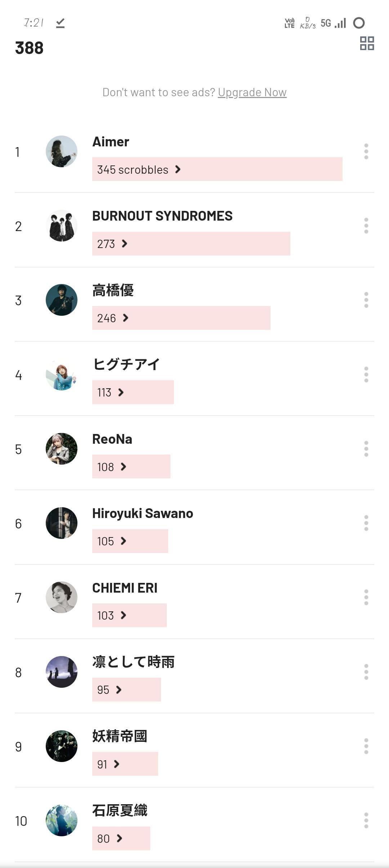Expand Aimer's 345 scrobbles chevron
The width and height of the screenshot is (389, 868).
coord(178,169)
